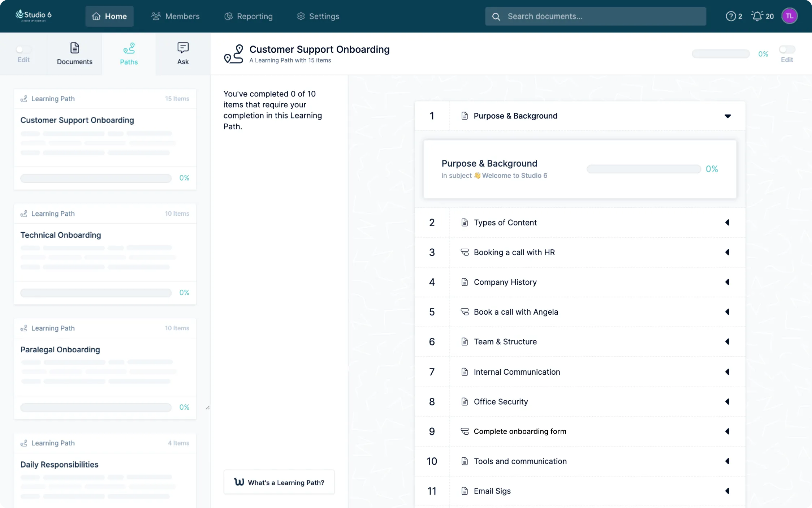Click document icon beside Office Security
Screen dimensions: 812x508
coord(465,401)
